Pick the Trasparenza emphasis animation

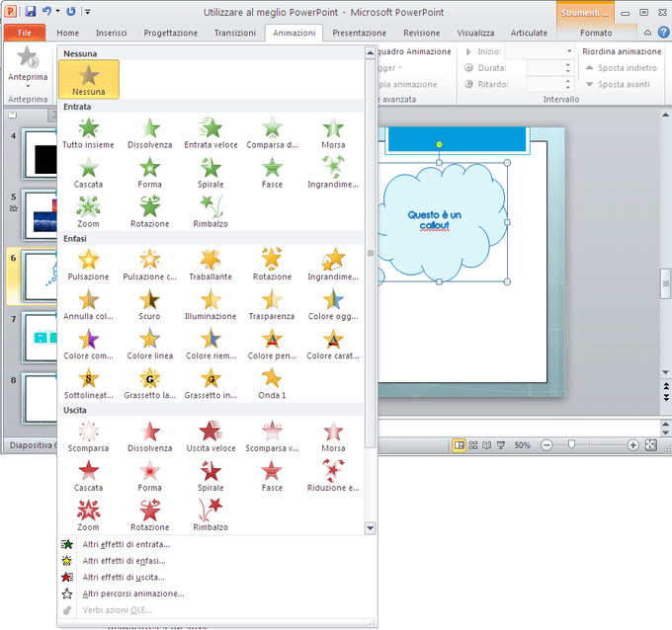tap(272, 304)
